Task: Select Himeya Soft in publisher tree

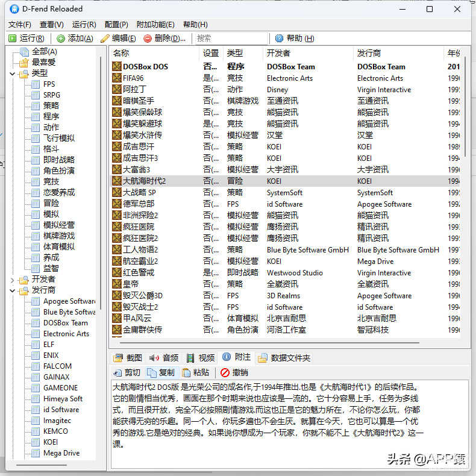Action: click(63, 399)
